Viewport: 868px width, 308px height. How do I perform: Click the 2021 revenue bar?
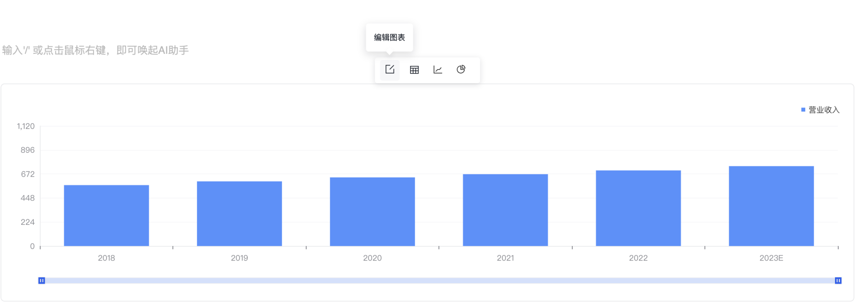click(505, 210)
